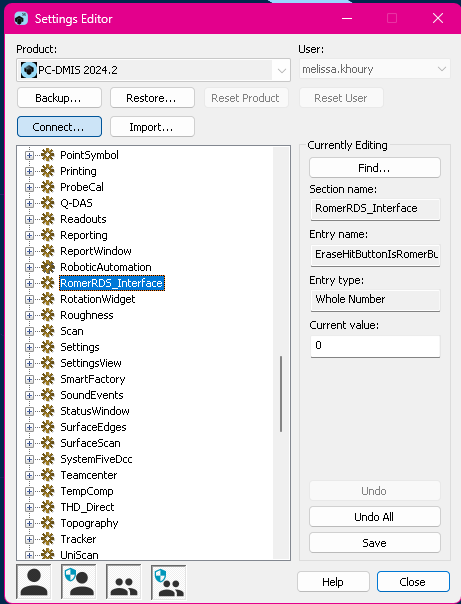Click the Undo All button
This screenshot has height=604, width=461.
click(x=375, y=517)
